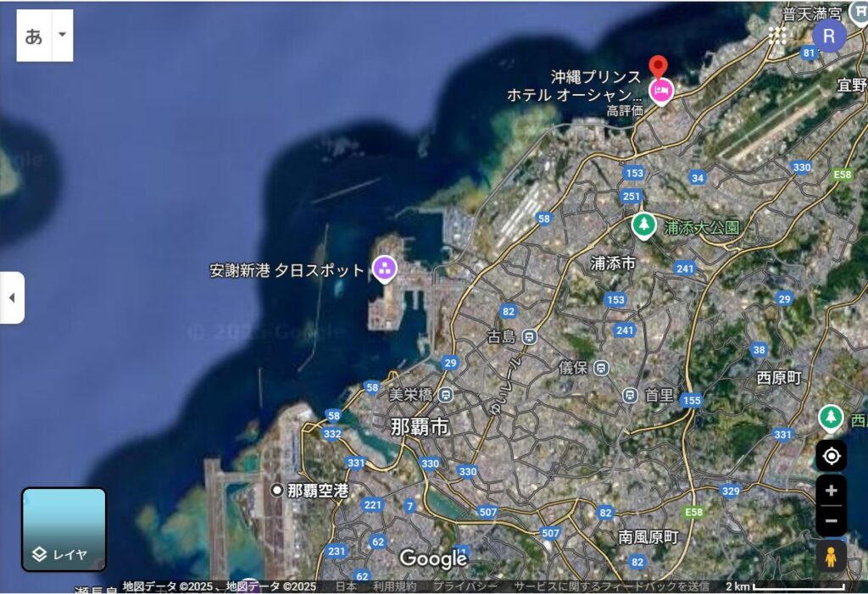Click the my-location crosshair icon
Image resolution: width=868 pixels, height=594 pixels.
tap(832, 456)
